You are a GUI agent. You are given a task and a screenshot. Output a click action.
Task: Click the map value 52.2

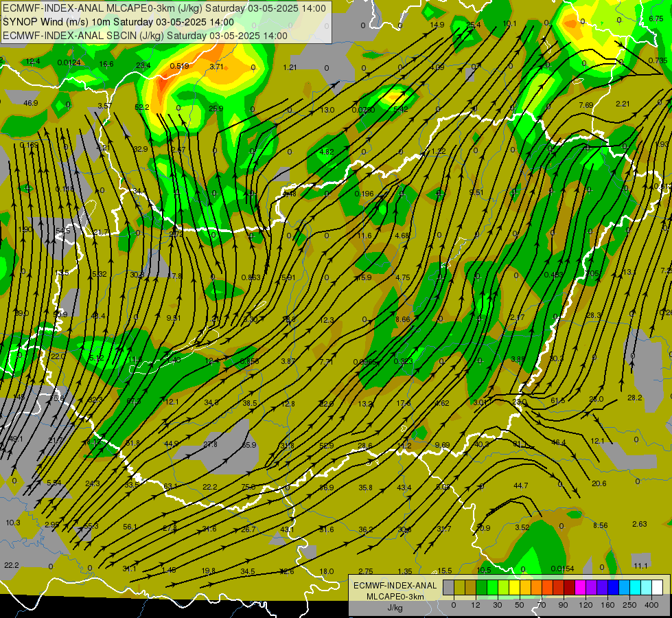click(142, 107)
